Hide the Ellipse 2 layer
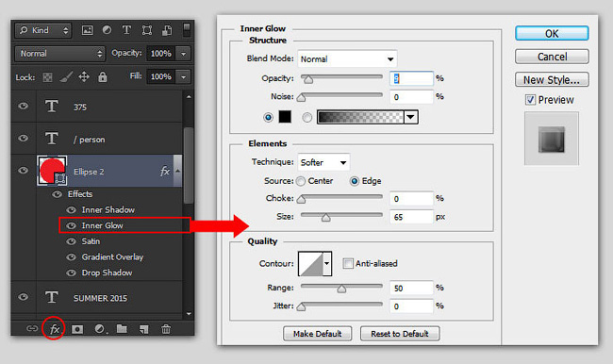The image size is (613, 364). (x=23, y=170)
